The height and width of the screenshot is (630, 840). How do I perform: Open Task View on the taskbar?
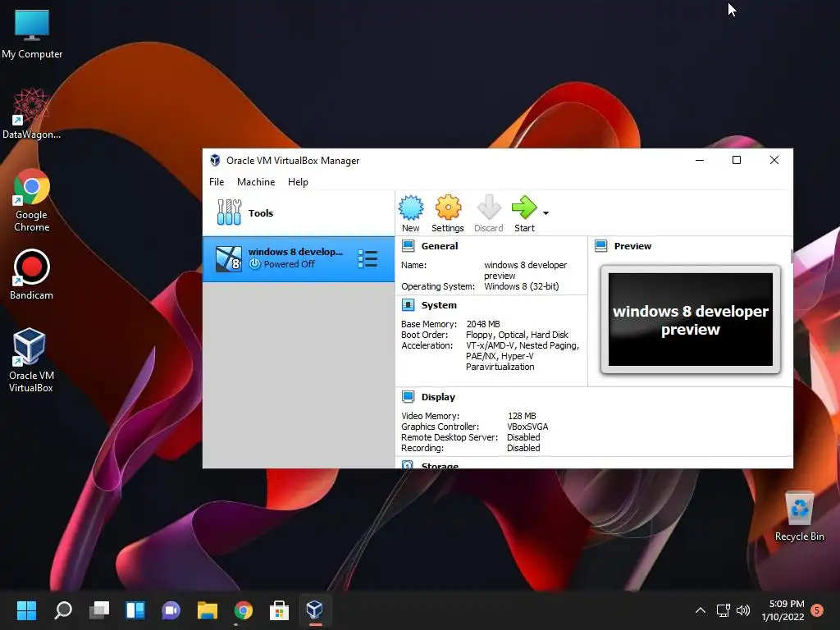[x=99, y=610]
